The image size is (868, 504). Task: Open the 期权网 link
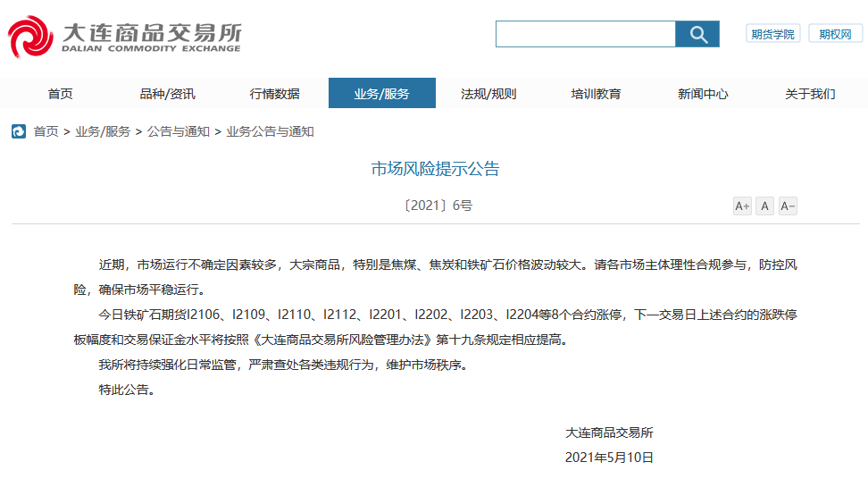click(x=835, y=34)
